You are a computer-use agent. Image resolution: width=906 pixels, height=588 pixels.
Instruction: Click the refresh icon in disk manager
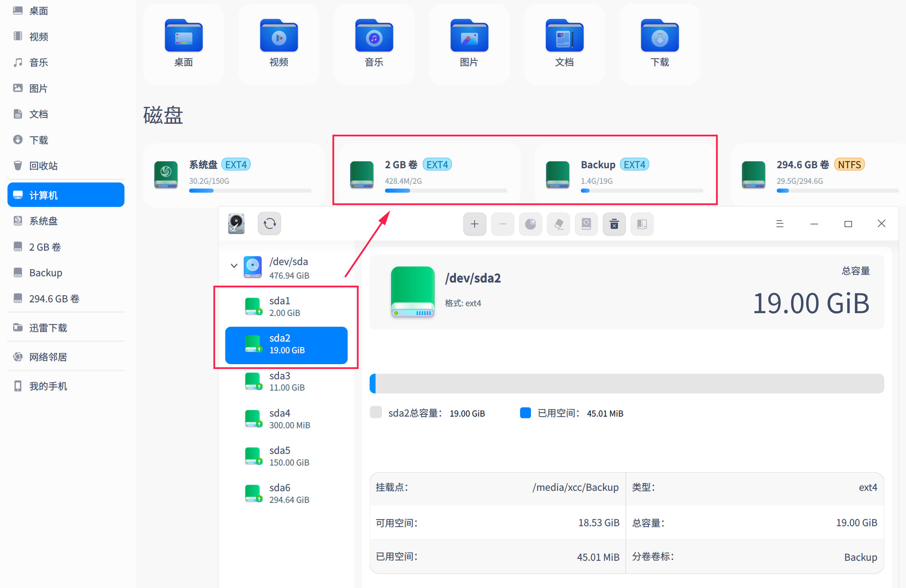[269, 223]
